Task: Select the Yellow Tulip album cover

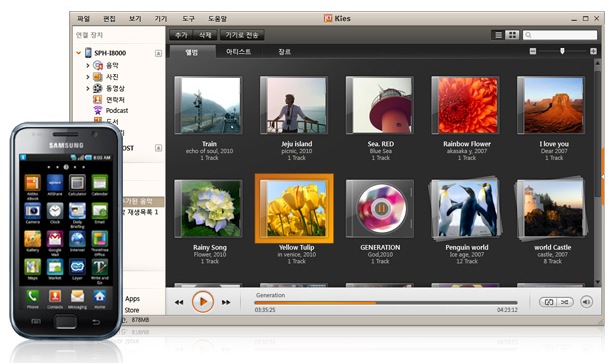Action: coord(294,209)
